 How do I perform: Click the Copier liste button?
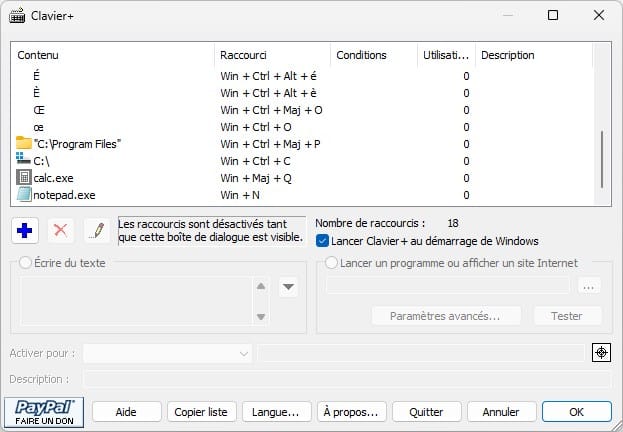click(x=201, y=412)
